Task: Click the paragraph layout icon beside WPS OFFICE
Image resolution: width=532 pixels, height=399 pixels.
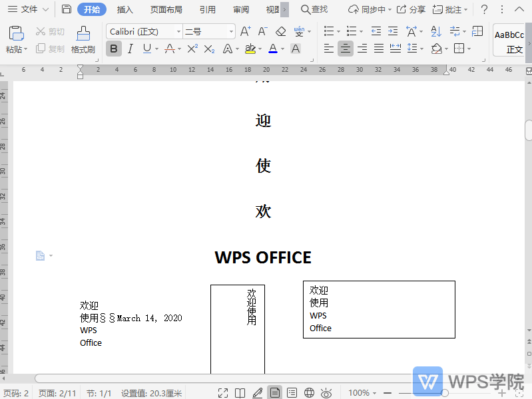Action: pos(41,255)
